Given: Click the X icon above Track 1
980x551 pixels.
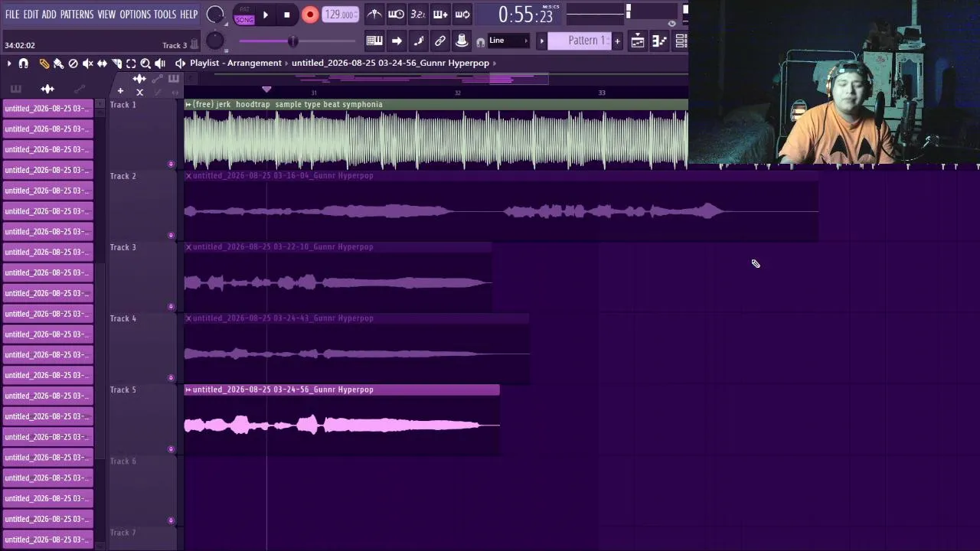Looking at the screenshot, I should pyautogui.click(x=139, y=92).
